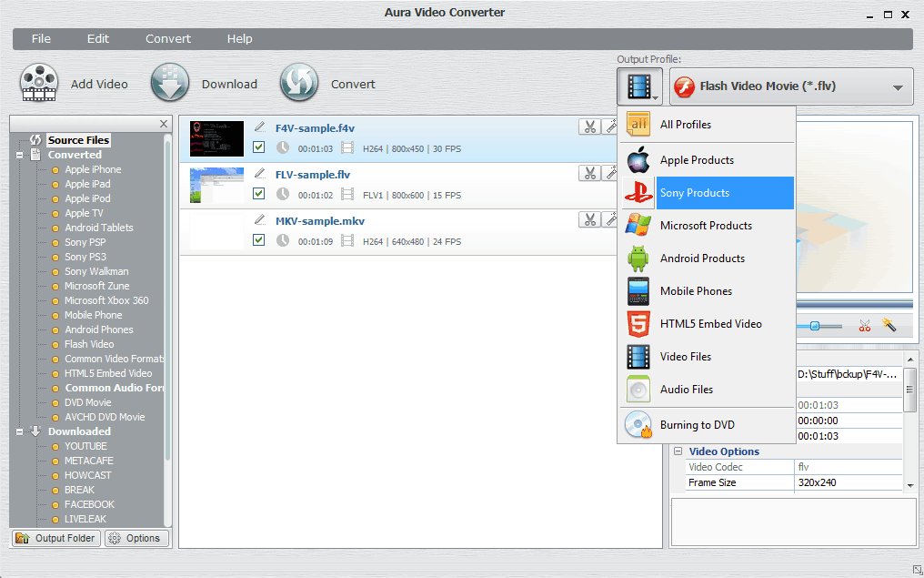The height and width of the screenshot is (578, 924).
Task: Select DVD Movie tree item
Action: [88, 403]
